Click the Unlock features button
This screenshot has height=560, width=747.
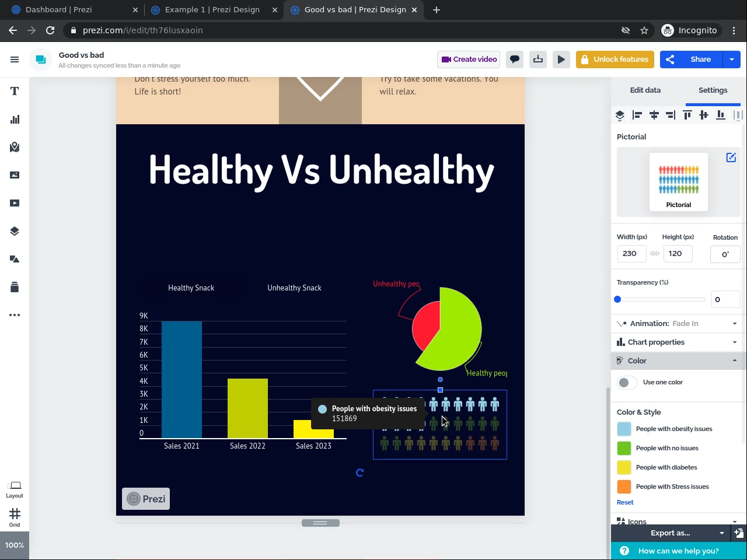pos(615,59)
